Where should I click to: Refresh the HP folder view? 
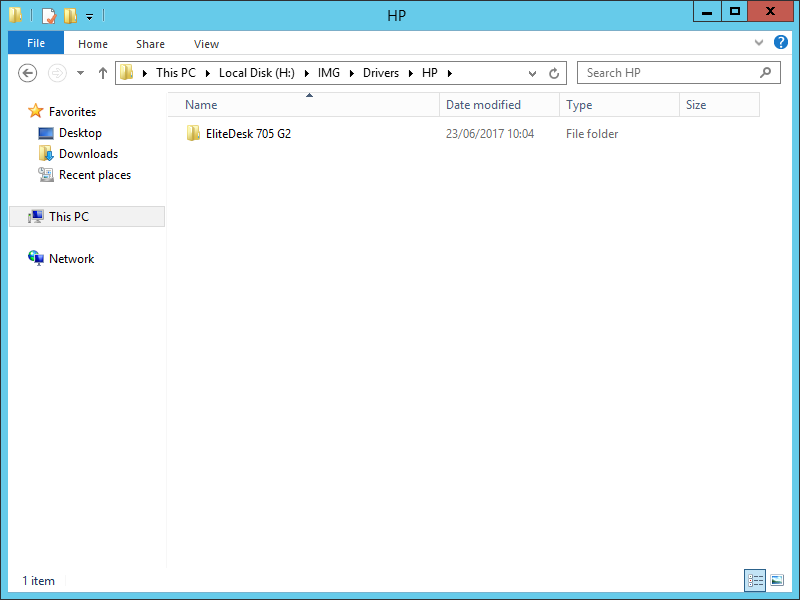pyautogui.click(x=554, y=73)
